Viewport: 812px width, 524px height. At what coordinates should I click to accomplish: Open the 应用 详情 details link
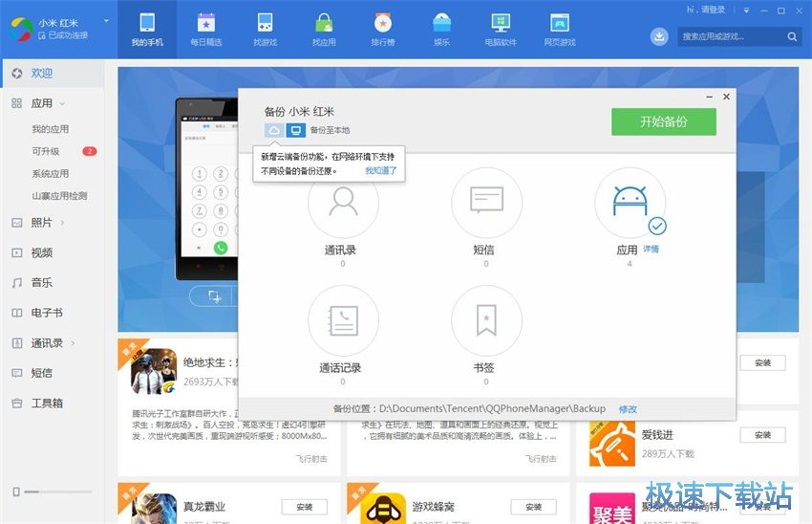(651, 250)
